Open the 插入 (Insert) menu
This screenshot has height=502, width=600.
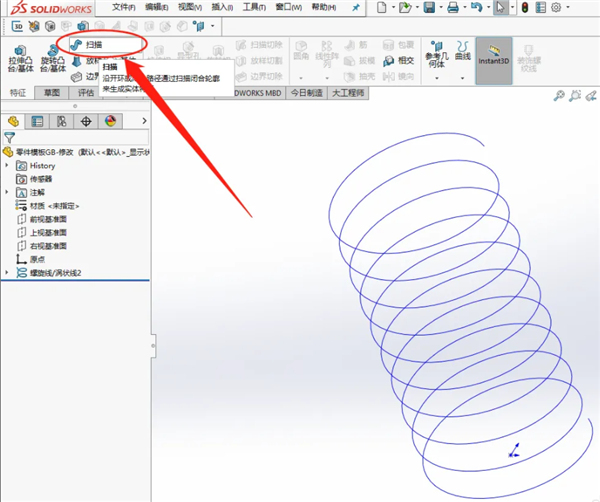(222, 7)
